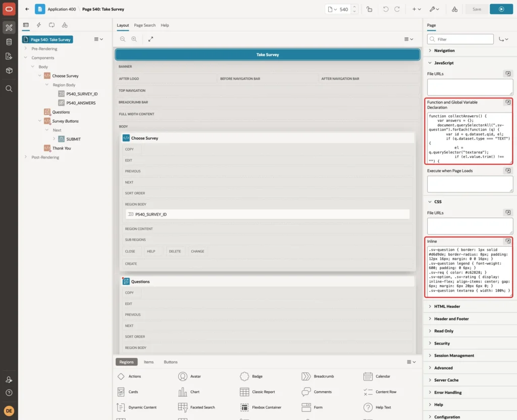Open the DE user avatar menu
The height and width of the screenshot is (420, 517).
pos(9,411)
